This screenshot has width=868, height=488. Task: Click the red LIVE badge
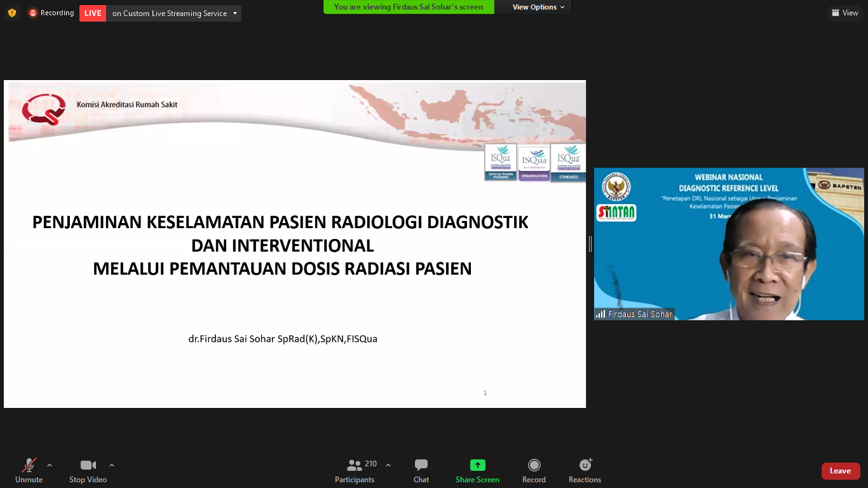click(93, 13)
